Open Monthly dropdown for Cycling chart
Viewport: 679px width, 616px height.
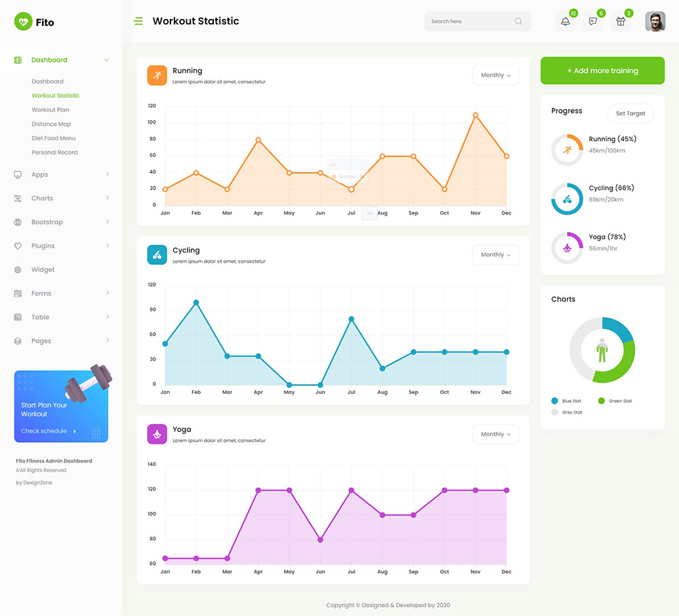click(496, 255)
